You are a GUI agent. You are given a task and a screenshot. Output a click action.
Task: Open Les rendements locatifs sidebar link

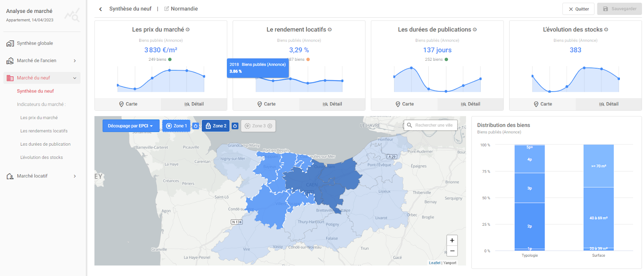pos(44,131)
